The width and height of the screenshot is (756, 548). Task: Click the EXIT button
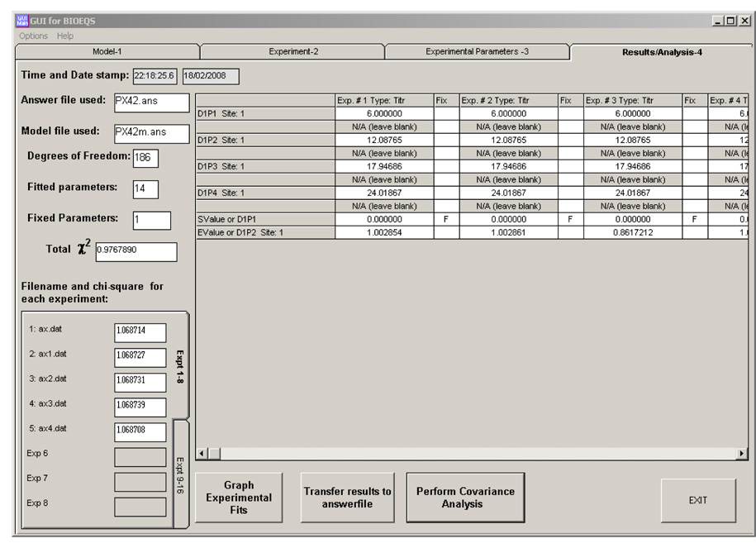(x=697, y=500)
